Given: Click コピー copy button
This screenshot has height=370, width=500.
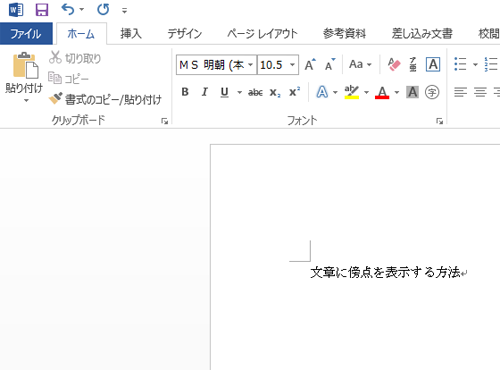Looking at the screenshot, I should tap(68, 79).
